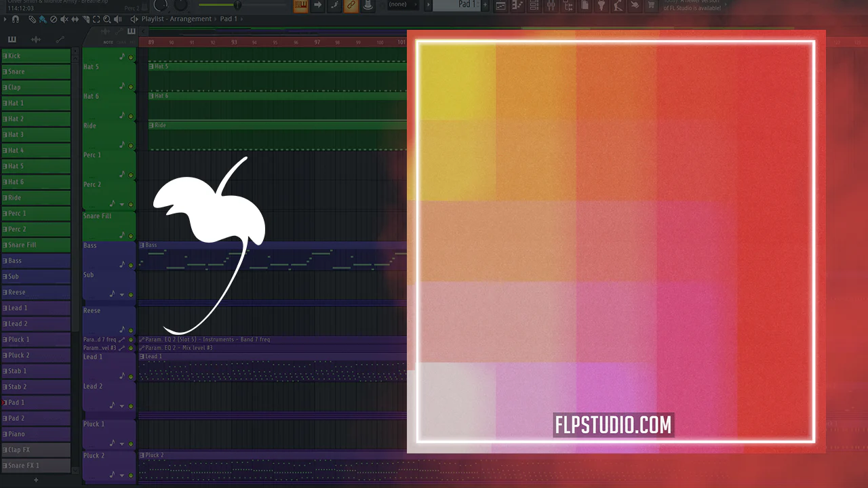Jump to bar 97 on the timeline

317,42
